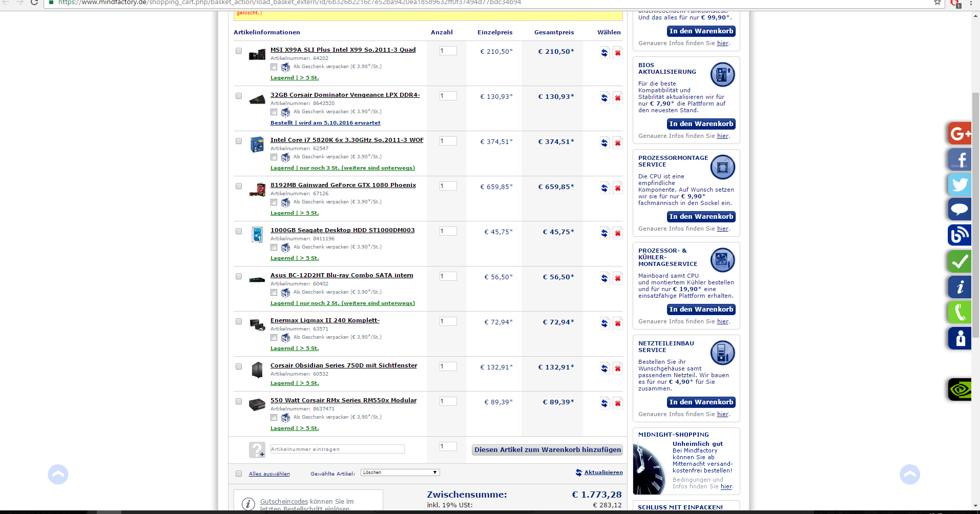Viewport: 980px width, 514px height.
Task: Click the browser reload button
Action: point(34,3)
